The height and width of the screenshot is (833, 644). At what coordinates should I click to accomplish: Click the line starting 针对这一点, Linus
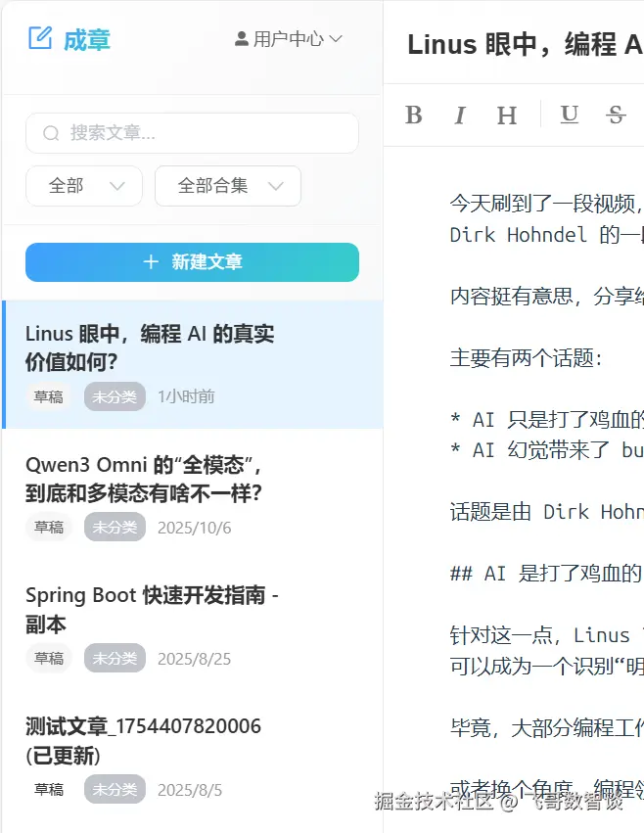[x=547, y=635]
